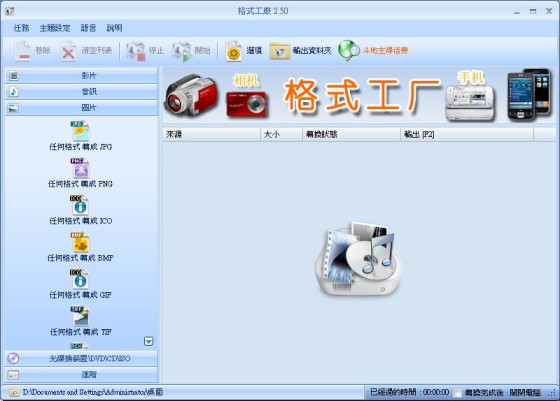Click the Size (大小) column header
This screenshot has width=560, height=401.
point(281,135)
